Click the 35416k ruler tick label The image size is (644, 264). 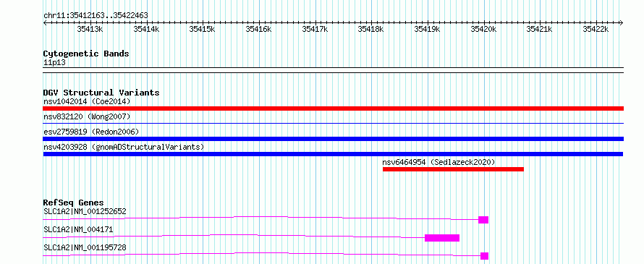click(x=259, y=29)
